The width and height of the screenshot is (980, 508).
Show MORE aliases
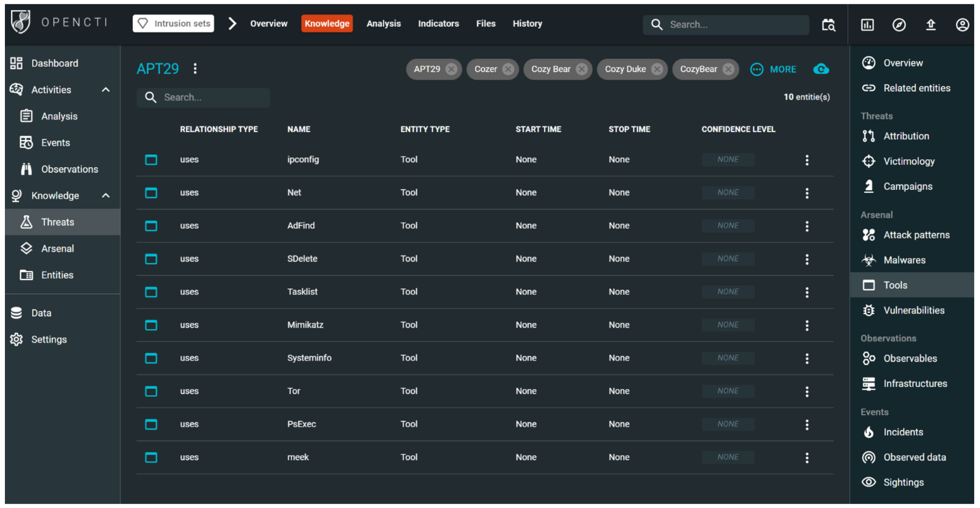click(x=773, y=69)
